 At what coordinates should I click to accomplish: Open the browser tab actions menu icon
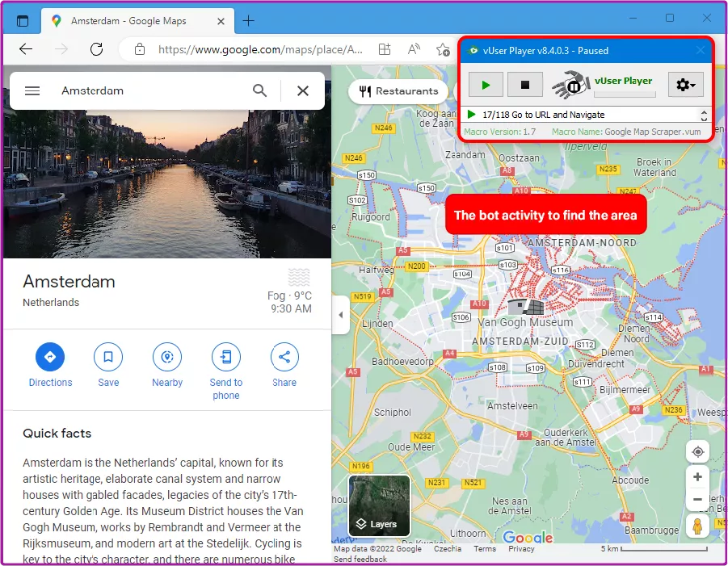[23, 21]
